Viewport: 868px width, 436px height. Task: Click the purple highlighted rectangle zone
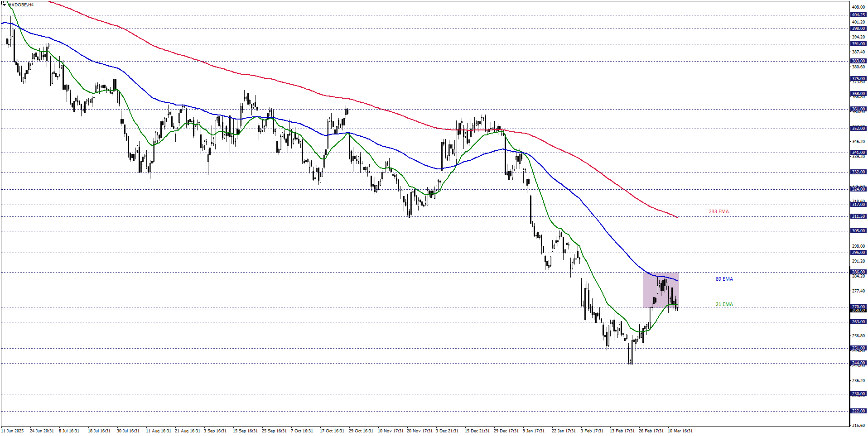point(660,290)
